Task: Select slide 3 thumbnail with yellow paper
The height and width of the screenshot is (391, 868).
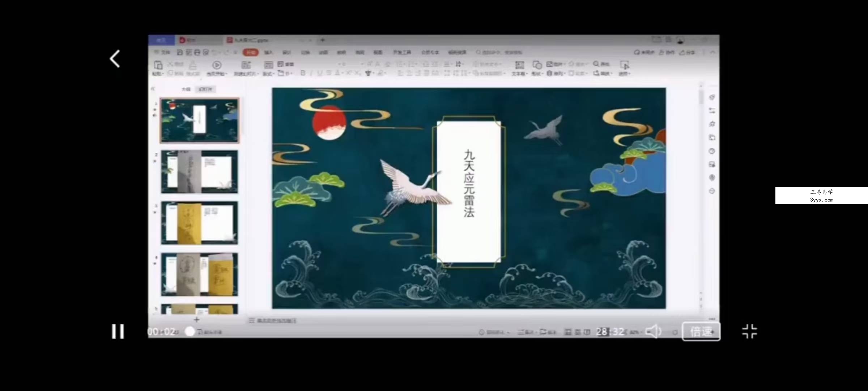Action: pos(199,223)
